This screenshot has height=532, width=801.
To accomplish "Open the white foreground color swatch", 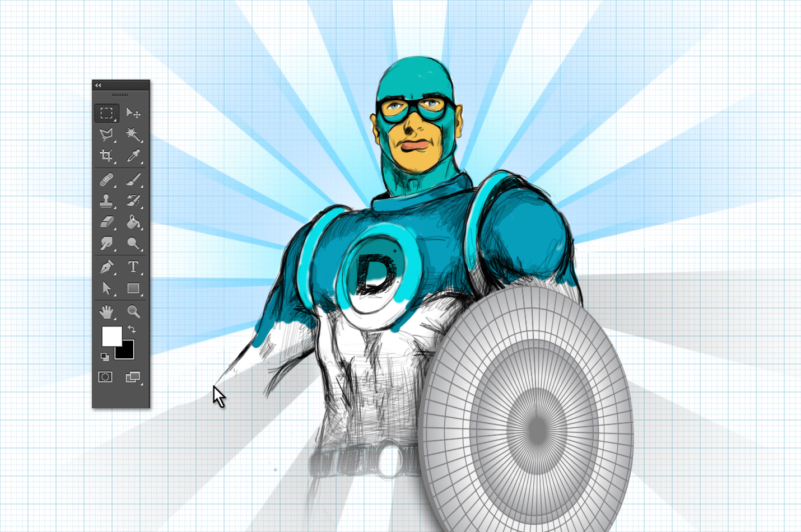I will (x=111, y=336).
